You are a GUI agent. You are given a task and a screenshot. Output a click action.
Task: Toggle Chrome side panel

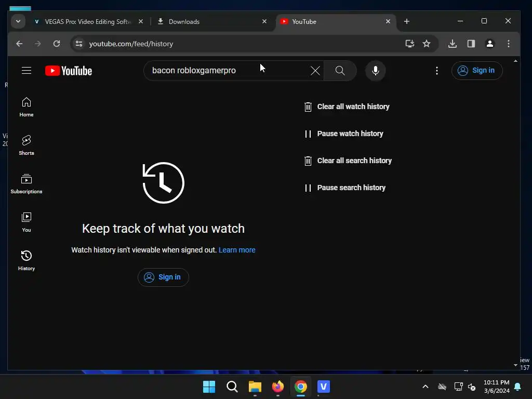[x=471, y=44]
